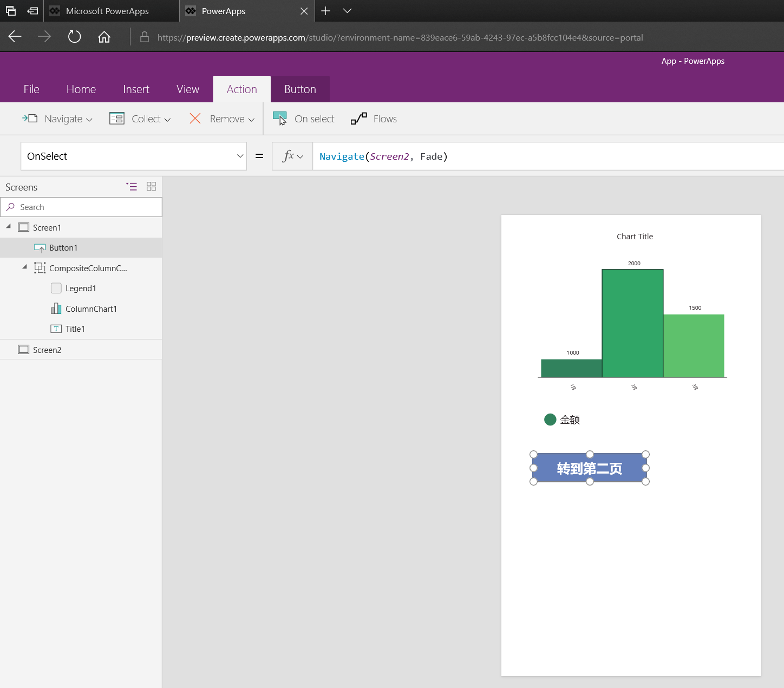Select the 转到第二页 button on the canvas
The width and height of the screenshot is (784, 688).
tap(589, 468)
